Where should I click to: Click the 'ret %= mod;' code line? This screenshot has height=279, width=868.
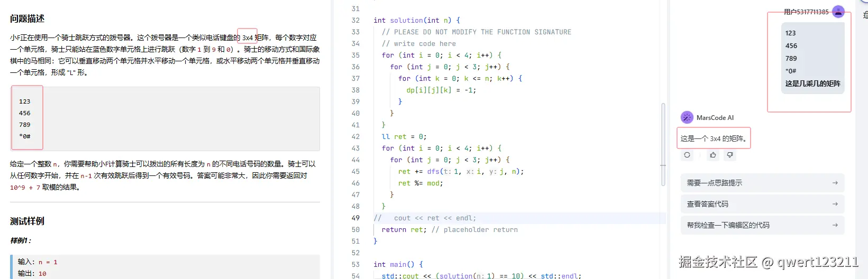(421, 183)
